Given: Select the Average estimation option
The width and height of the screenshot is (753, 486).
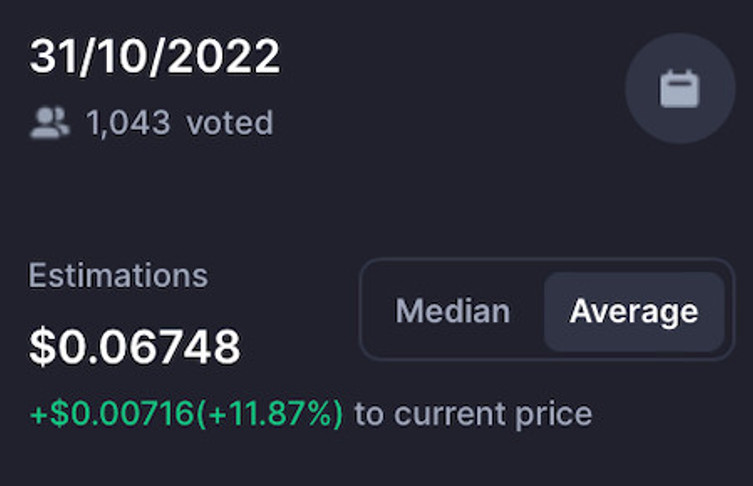Looking at the screenshot, I should tap(634, 312).
